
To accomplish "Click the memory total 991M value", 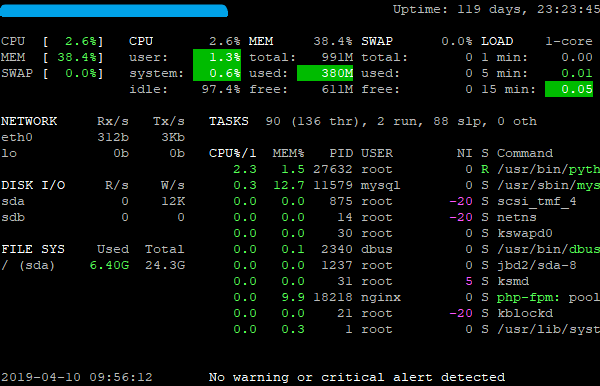I will tap(337, 57).
